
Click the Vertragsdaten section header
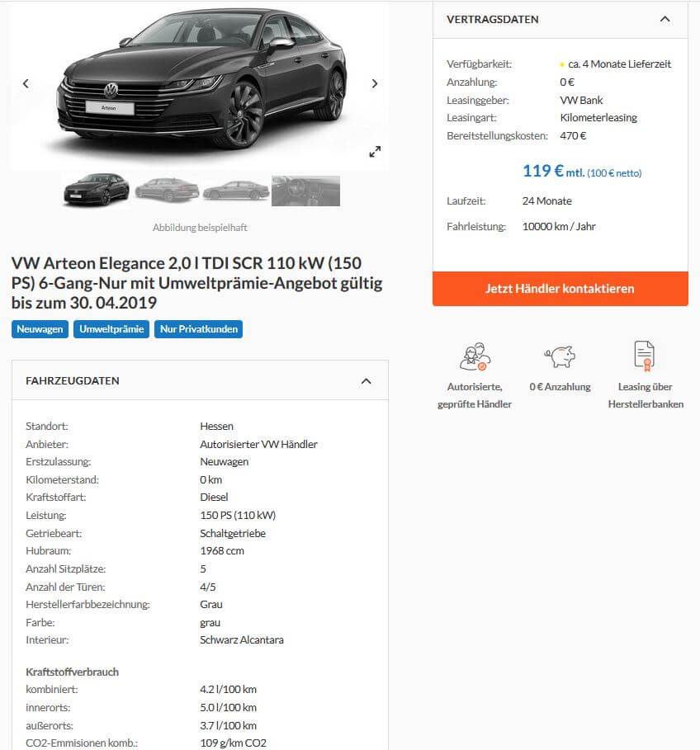(560, 20)
